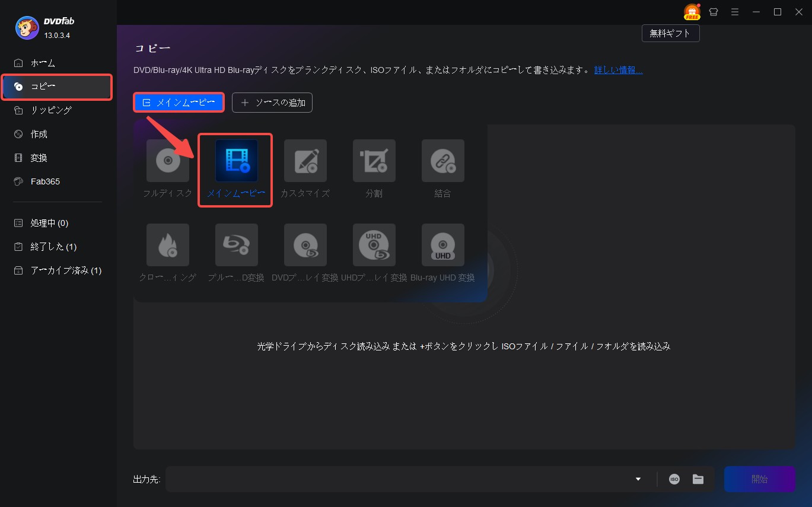Choose folder output icon
Viewport: 812px width, 507px height.
coord(698,479)
